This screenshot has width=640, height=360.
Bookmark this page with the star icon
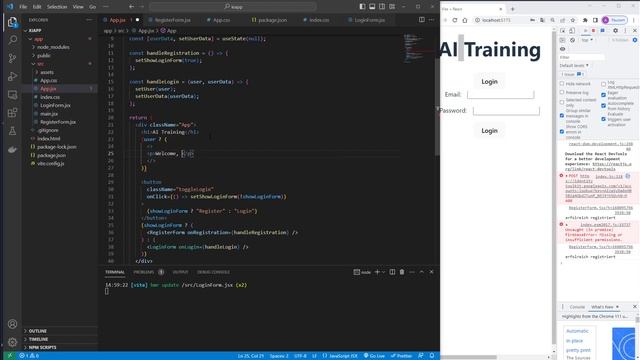point(573,20)
